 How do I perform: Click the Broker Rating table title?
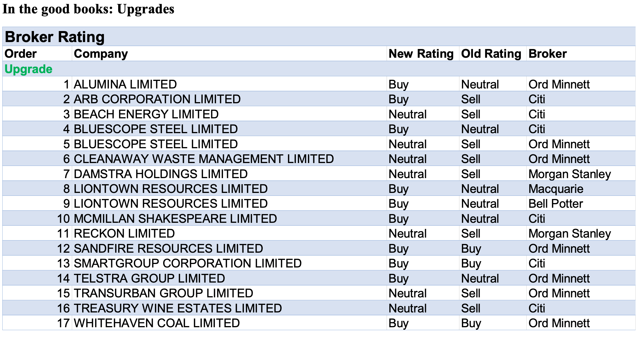click(55, 37)
